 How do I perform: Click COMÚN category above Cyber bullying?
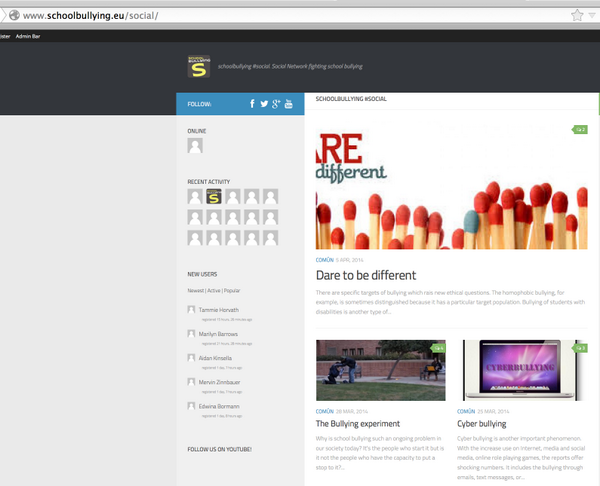(x=466, y=411)
